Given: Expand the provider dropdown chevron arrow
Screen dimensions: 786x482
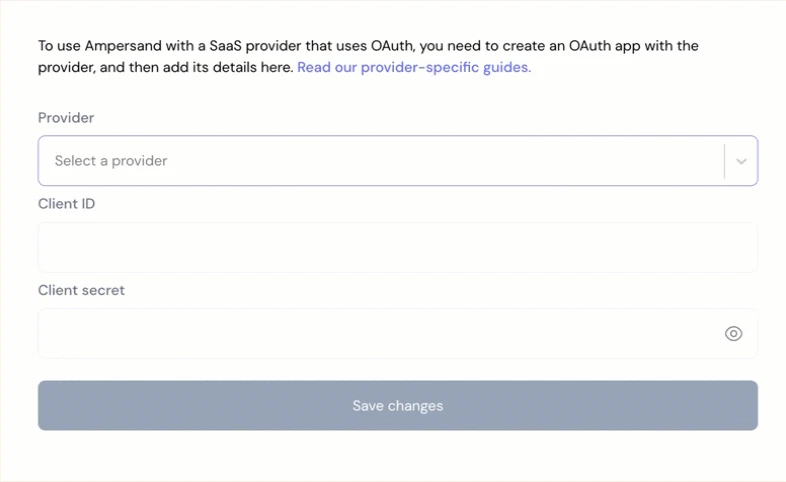Looking at the screenshot, I should [741, 161].
